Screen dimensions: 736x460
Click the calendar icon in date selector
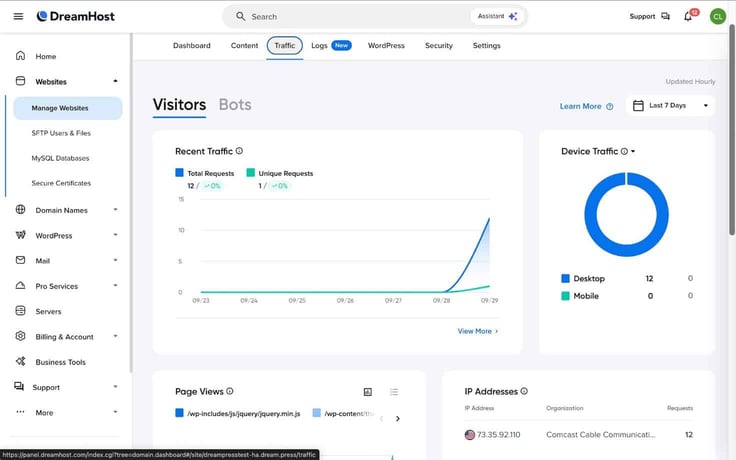click(638, 106)
